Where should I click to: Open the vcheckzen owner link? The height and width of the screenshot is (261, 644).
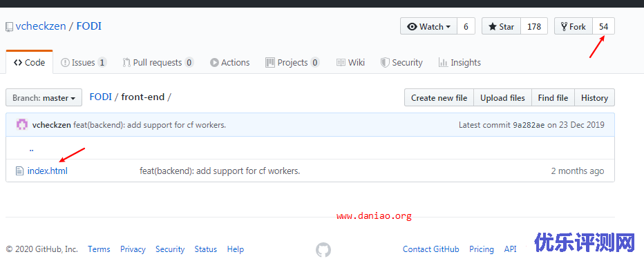[x=41, y=26]
